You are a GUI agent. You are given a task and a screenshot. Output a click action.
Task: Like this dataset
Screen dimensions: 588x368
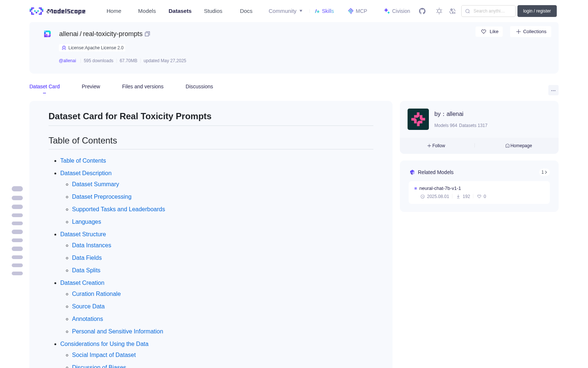point(490,32)
